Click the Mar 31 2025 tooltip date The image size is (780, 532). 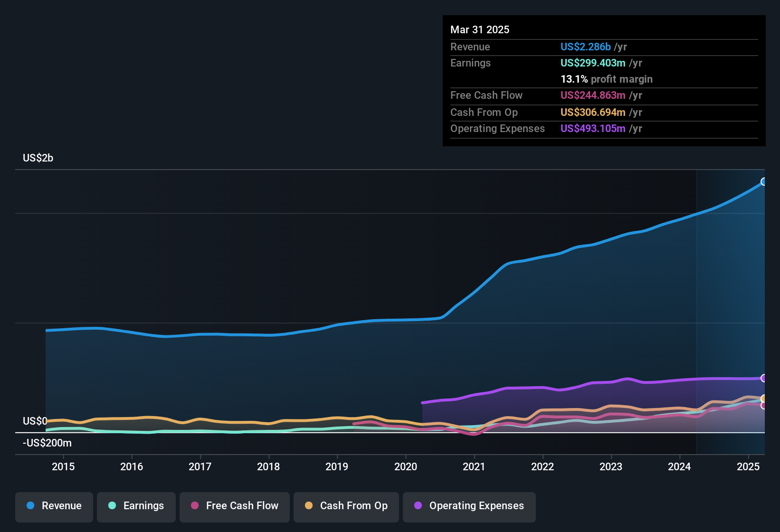point(480,30)
